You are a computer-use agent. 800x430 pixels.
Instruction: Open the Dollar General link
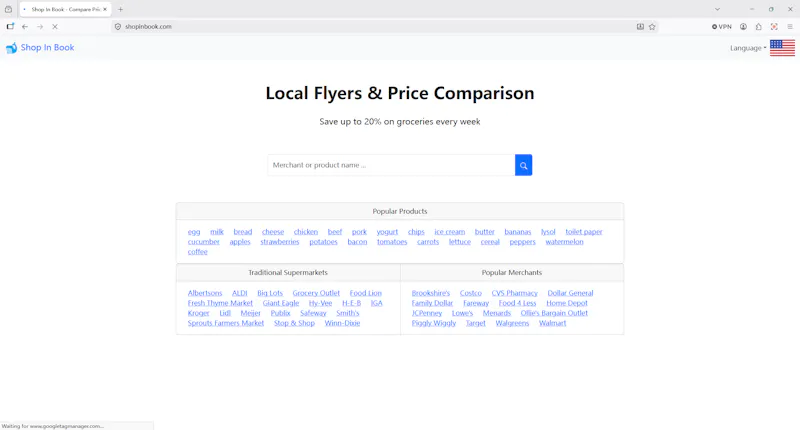[570, 293]
